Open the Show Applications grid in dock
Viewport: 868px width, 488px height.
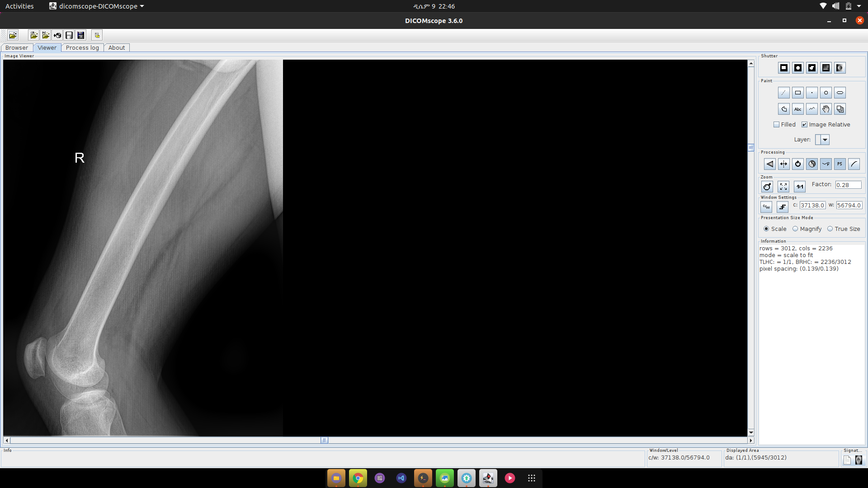(532, 478)
